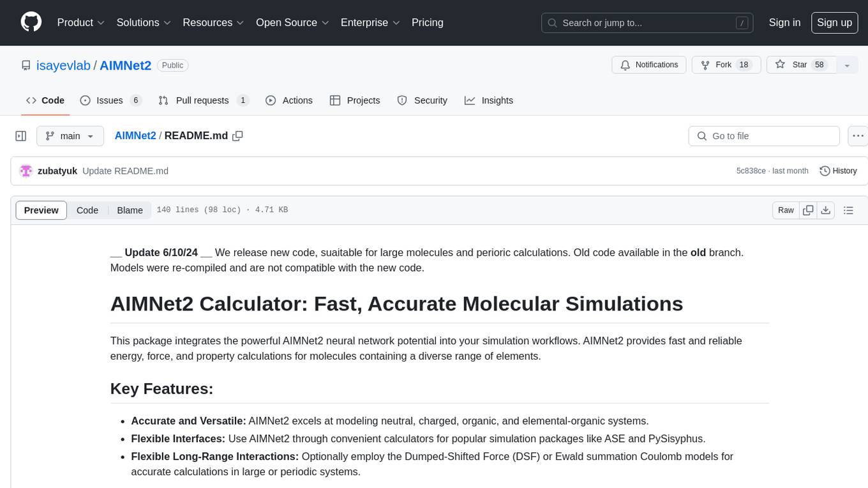This screenshot has height=488, width=868.
Task: Open the Security tab
Action: 422,100
